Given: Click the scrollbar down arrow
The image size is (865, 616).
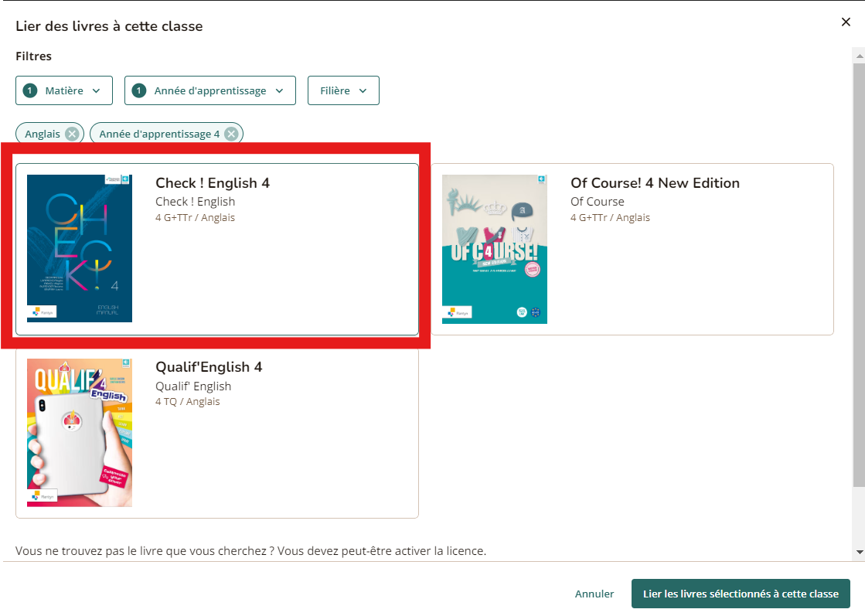Looking at the screenshot, I should [859, 552].
